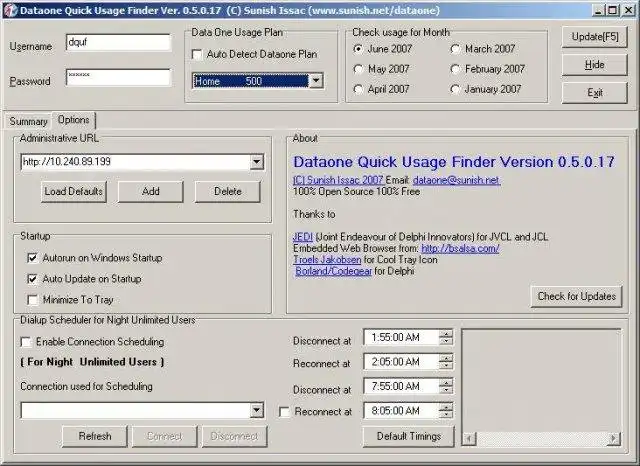Minimize the Dataone window

[x=599, y=10]
